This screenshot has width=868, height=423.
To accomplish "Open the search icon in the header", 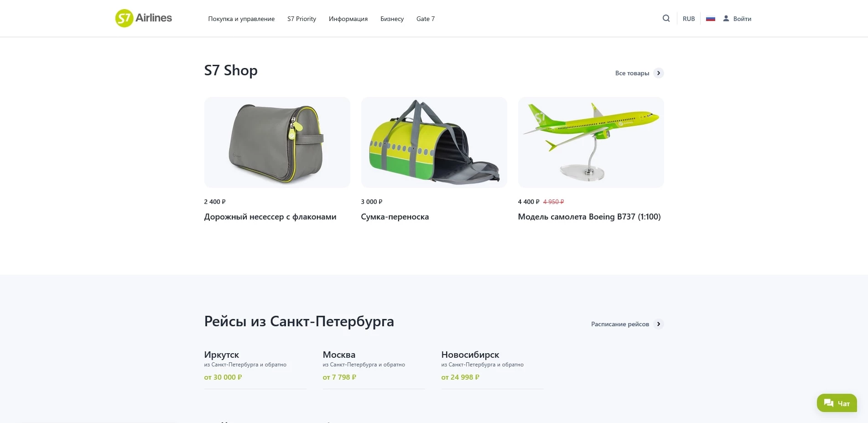I will click(666, 18).
